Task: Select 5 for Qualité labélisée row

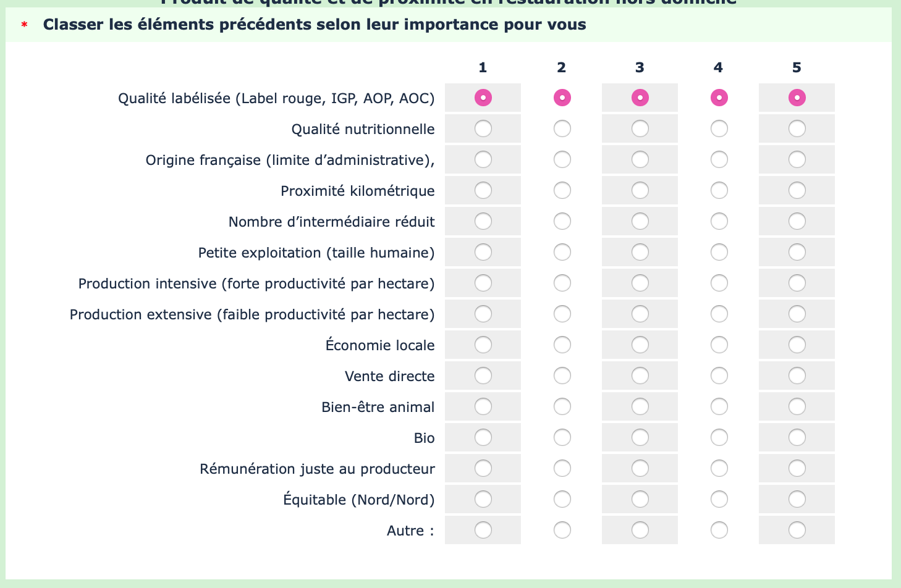Action: click(x=797, y=98)
